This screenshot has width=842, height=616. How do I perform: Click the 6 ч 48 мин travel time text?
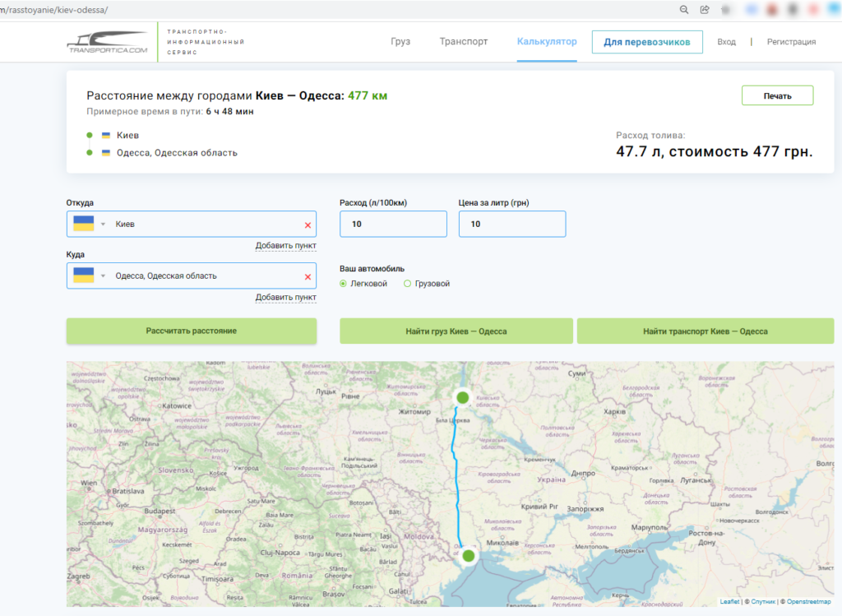tap(230, 112)
